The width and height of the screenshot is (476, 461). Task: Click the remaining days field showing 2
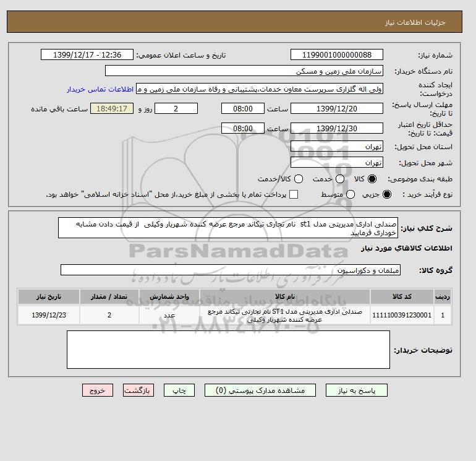pyautogui.click(x=176, y=108)
